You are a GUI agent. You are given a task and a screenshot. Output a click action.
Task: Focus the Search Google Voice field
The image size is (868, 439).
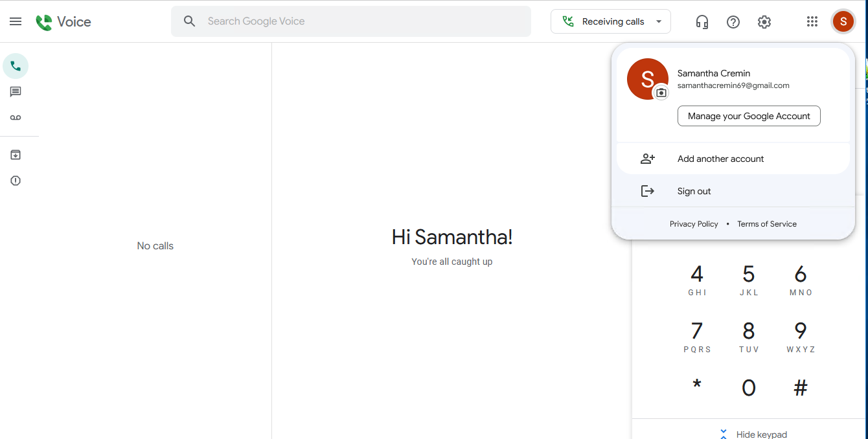(351, 21)
